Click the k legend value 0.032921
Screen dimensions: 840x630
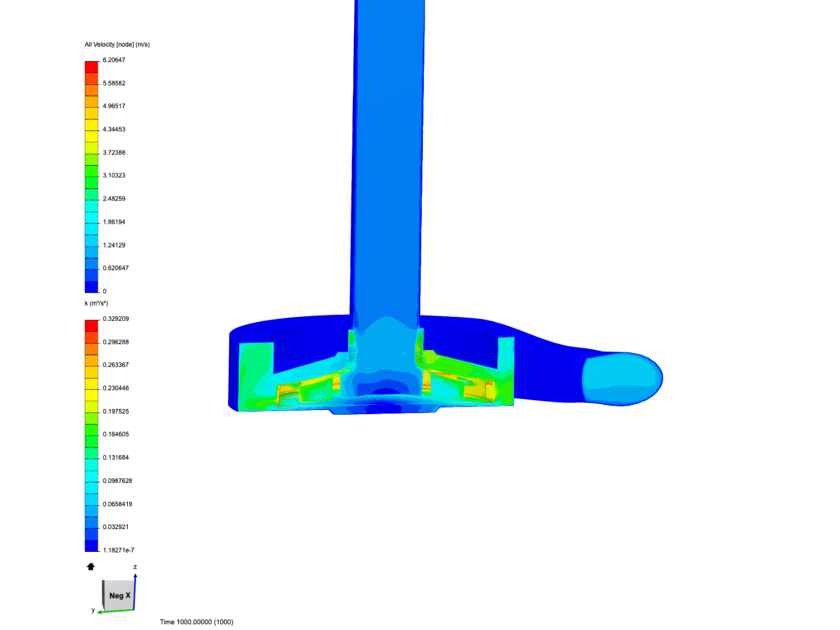pos(116,527)
